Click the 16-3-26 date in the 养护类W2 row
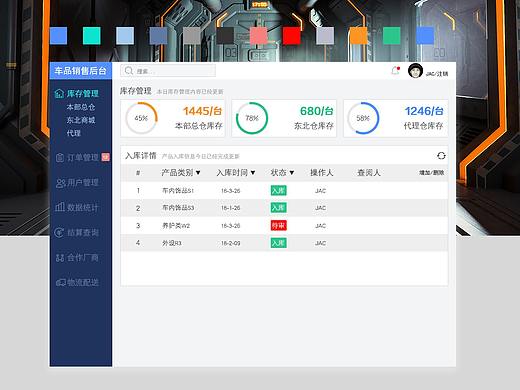This screenshot has height=390, width=520. click(230, 226)
